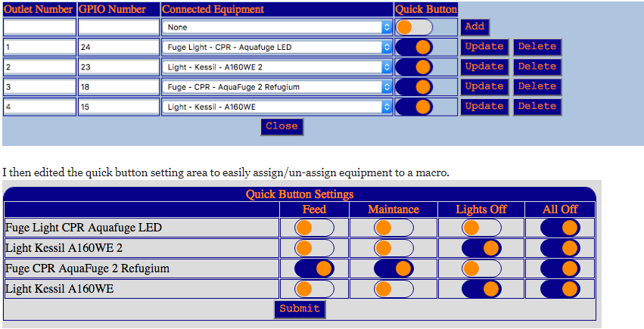Enable Quick Button on the new outlet row
This screenshot has height=329, width=644.
pos(414,27)
